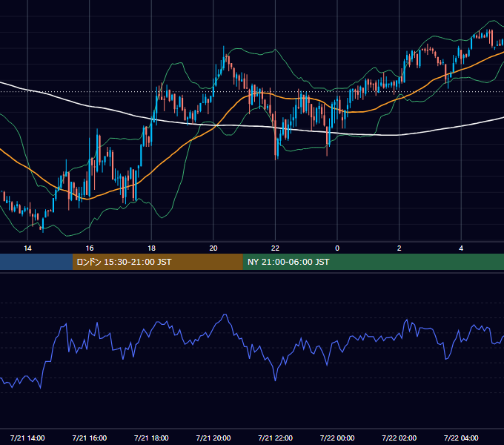Click the hour label 22 on the price chart axis
This screenshot has width=504, height=445.
tap(275, 248)
